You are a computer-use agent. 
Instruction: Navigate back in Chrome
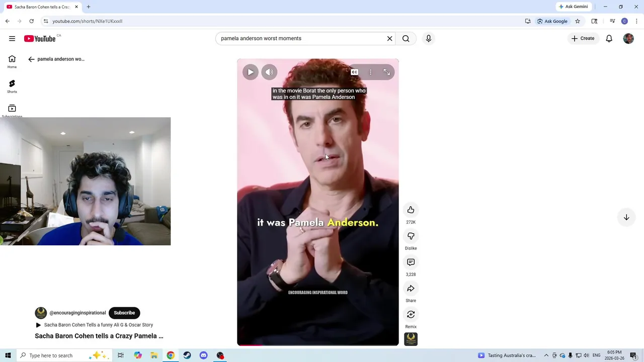(x=7, y=21)
